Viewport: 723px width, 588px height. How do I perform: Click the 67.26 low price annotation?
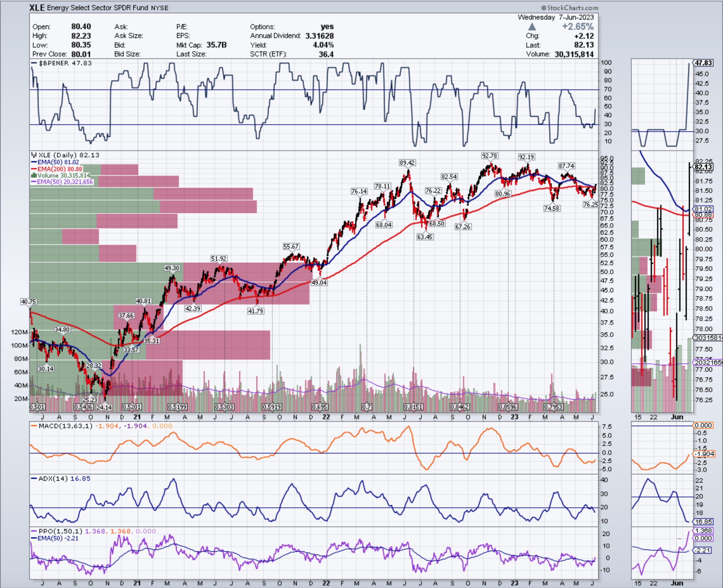point(463,227)
